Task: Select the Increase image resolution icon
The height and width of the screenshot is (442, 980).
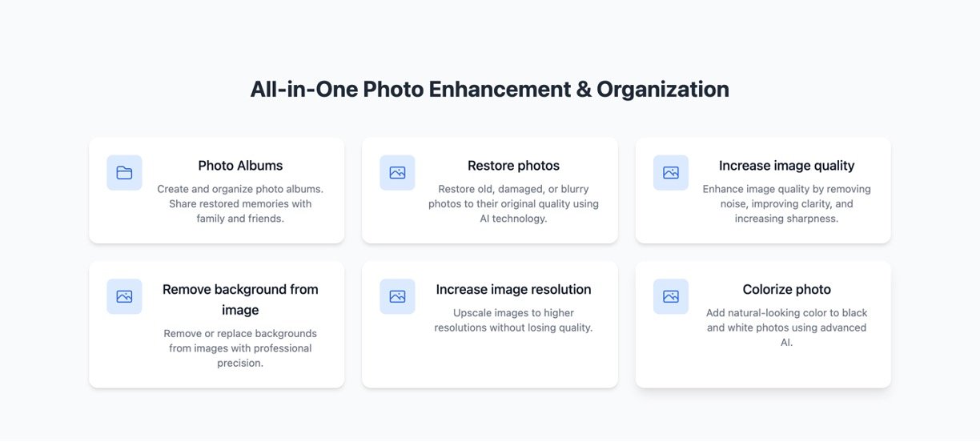Action: [x=397, y=296]
